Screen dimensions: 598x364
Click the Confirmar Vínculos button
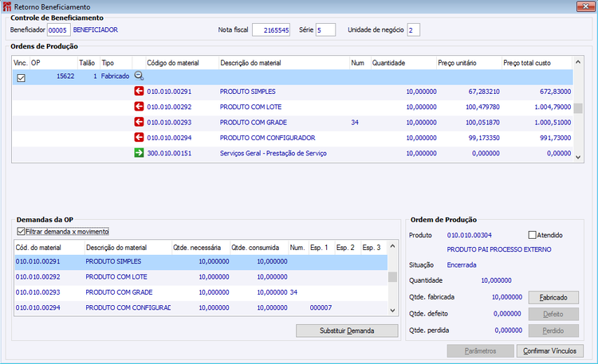coord(550,351)
